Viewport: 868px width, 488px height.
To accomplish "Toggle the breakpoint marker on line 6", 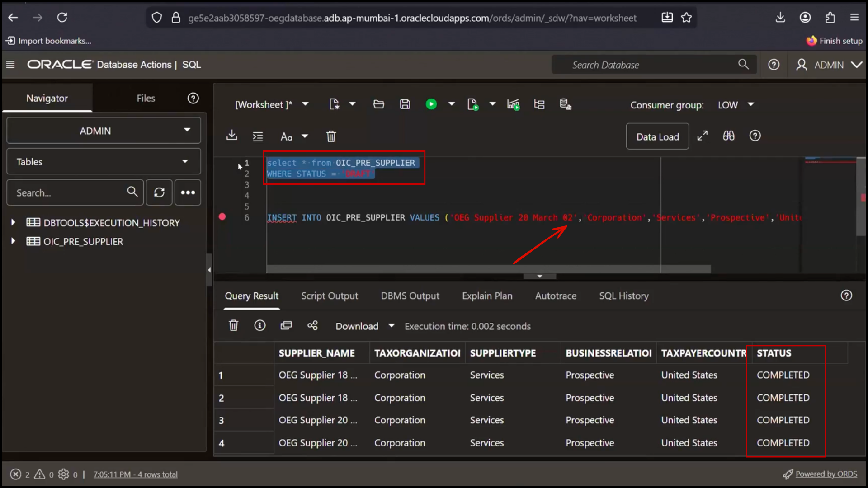I will 222,217.
